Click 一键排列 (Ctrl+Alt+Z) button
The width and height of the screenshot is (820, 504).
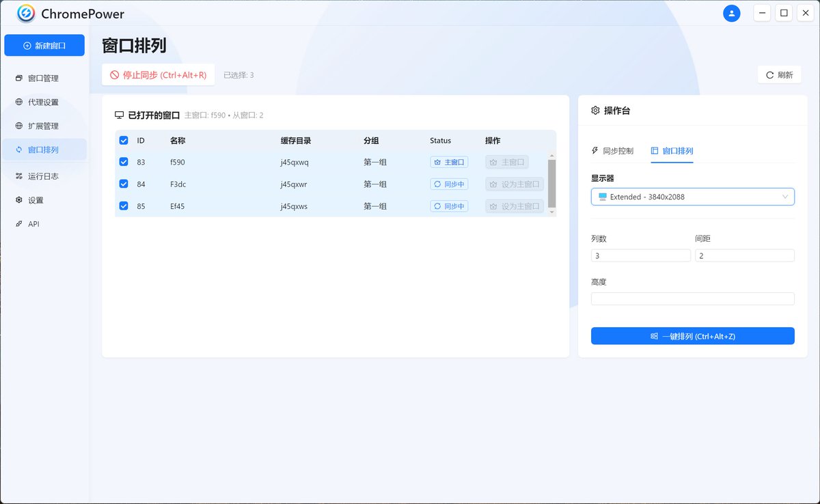[x=693, y=336]
